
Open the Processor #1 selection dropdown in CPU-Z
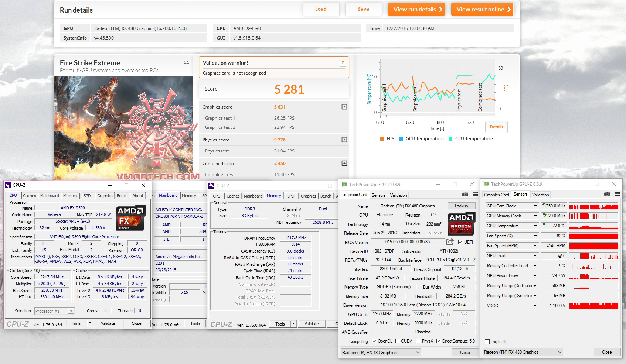tap(54, 311)
